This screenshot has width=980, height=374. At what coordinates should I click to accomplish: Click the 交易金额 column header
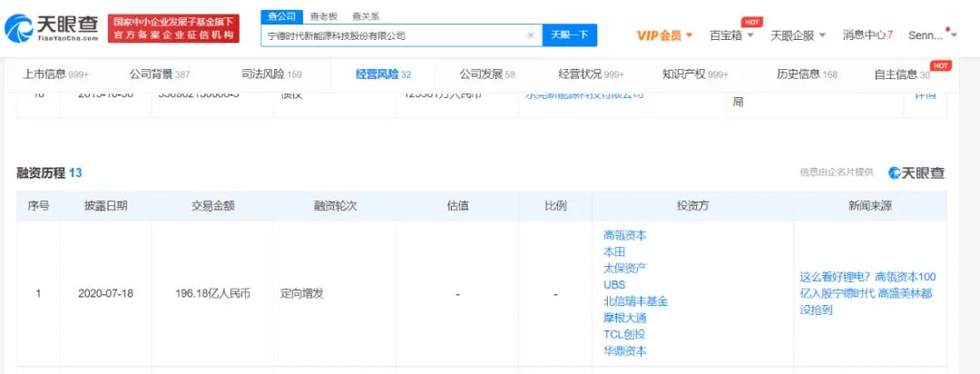click(213, 206)
